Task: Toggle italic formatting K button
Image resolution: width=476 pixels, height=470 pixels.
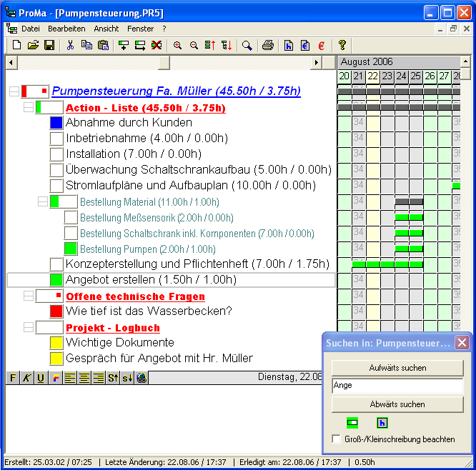Action: click(x=27, y=378)
